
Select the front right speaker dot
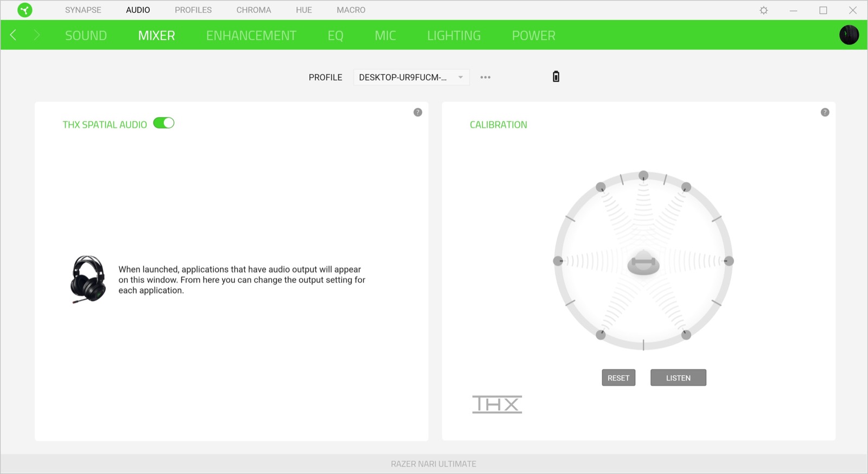click(686, 187)
